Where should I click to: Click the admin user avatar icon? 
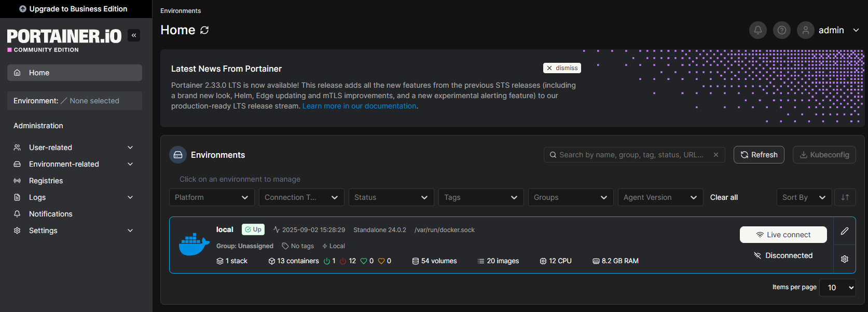click(x=805, y=30)
